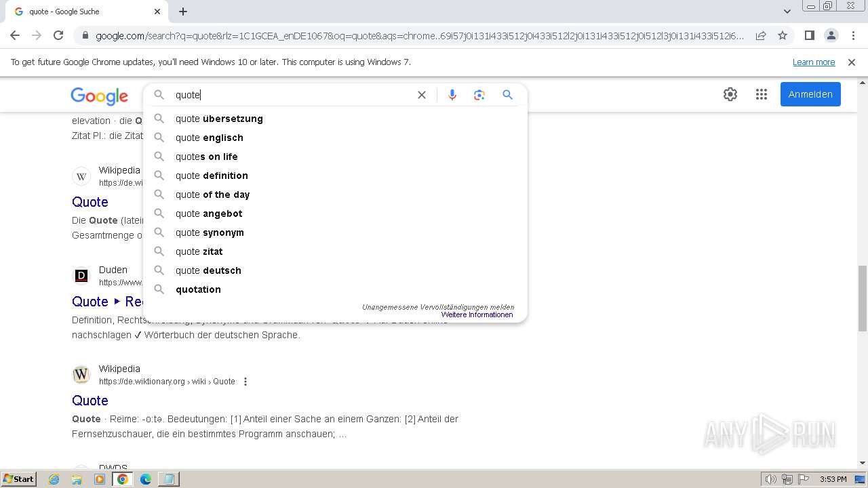Switch to Chrome in the taskbar
Image resolution: width=868 pixels, height=488 pixels.
(x=123, y=479)
